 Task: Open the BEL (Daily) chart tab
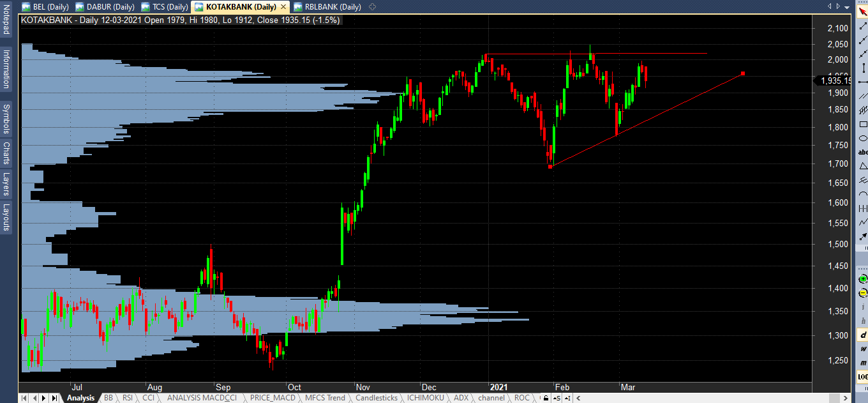coord(46,6)
